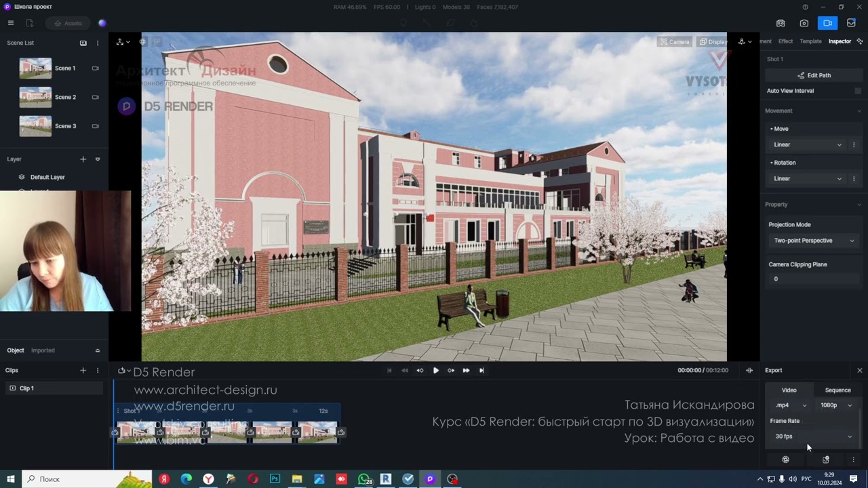
Task: Open viewport transform mode dropdown
Action: (x=123, y=42)
